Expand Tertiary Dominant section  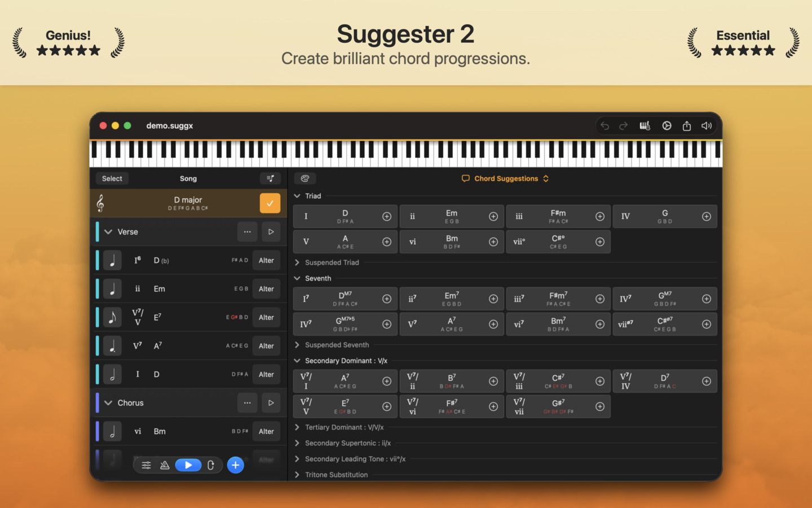click(297, 427)
